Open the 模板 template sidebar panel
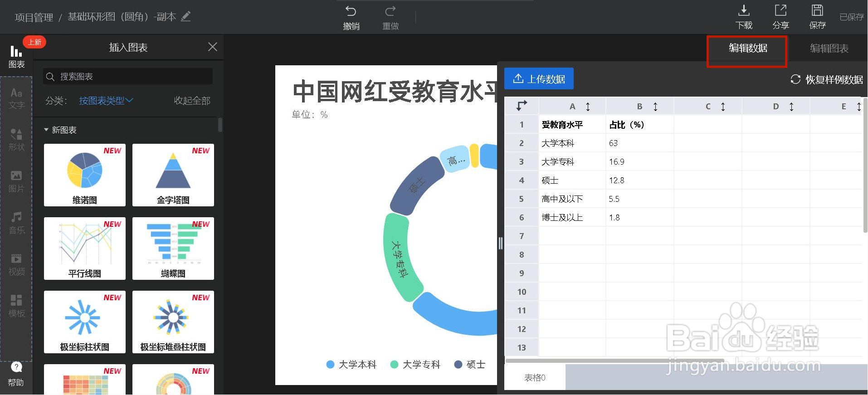Image resolution: width=868 pixels, height=395 pixels. [16, 307]
